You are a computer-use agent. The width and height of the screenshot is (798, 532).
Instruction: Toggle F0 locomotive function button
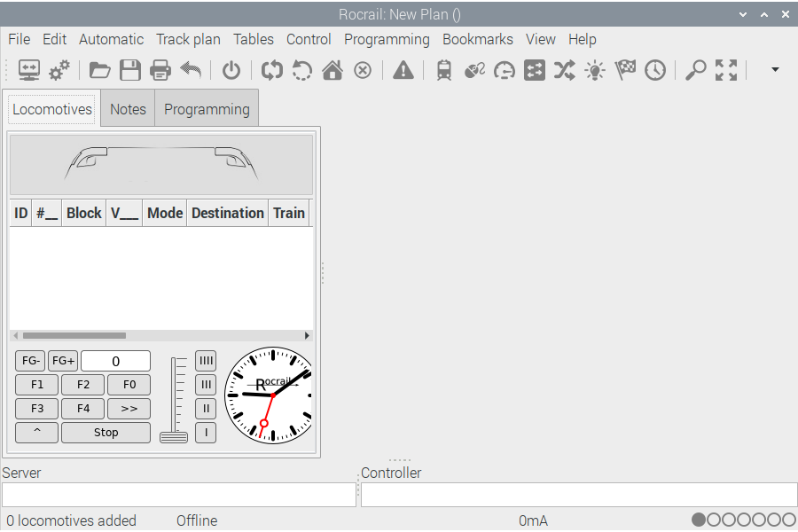pos(129,385)
